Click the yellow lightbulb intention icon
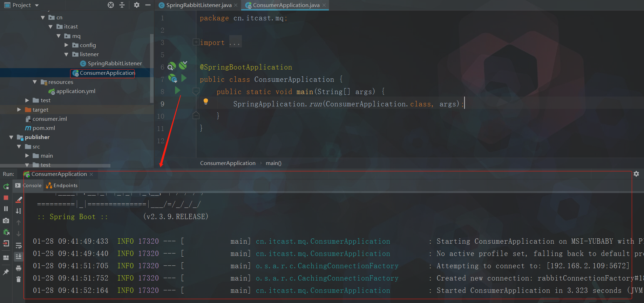This screenshot has height=303, width=644. pyautogui.click(x=206, y=101)
